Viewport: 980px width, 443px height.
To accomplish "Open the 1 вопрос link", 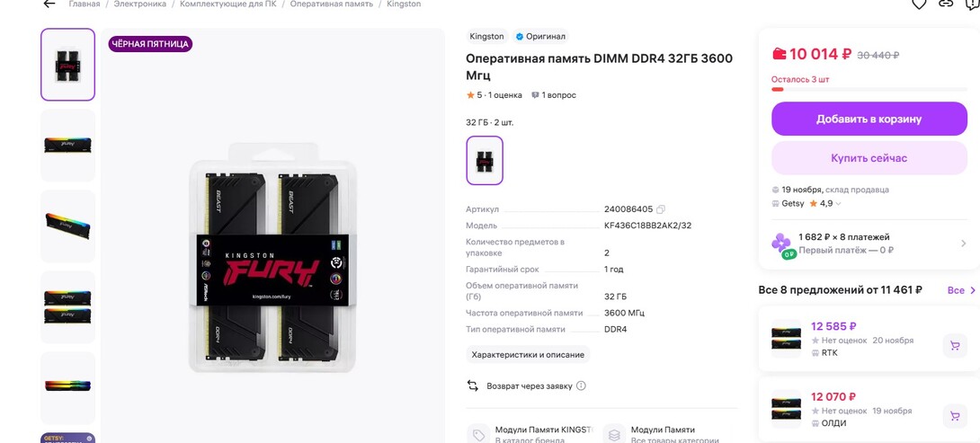I will [x=554, y=95].
